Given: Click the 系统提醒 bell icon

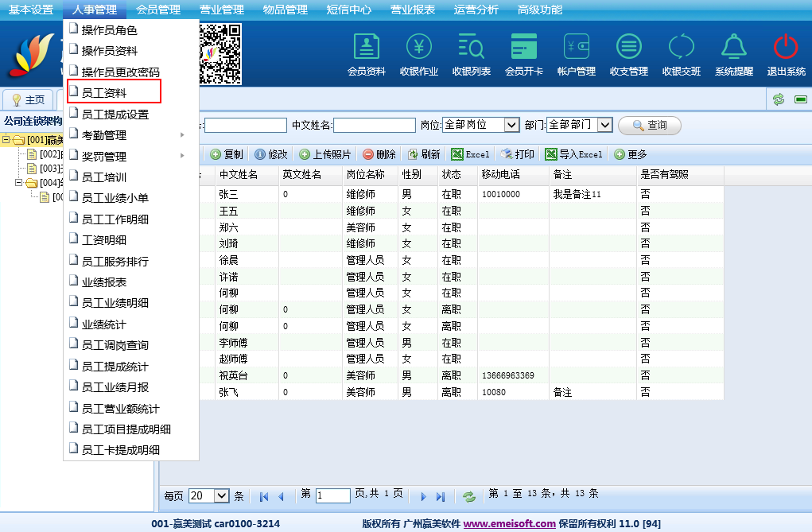Looking at the screenshot, I should pyautogui.click(x=733, y=54).
